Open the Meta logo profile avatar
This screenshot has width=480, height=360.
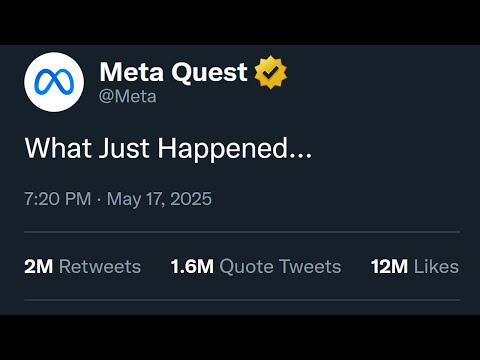[x=54, y=82]
